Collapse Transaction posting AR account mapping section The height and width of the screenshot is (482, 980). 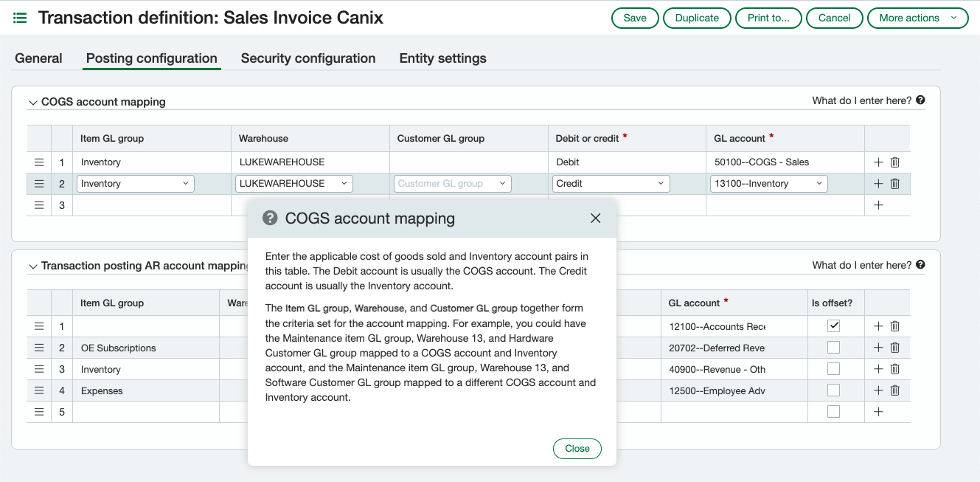click(32, 266)
